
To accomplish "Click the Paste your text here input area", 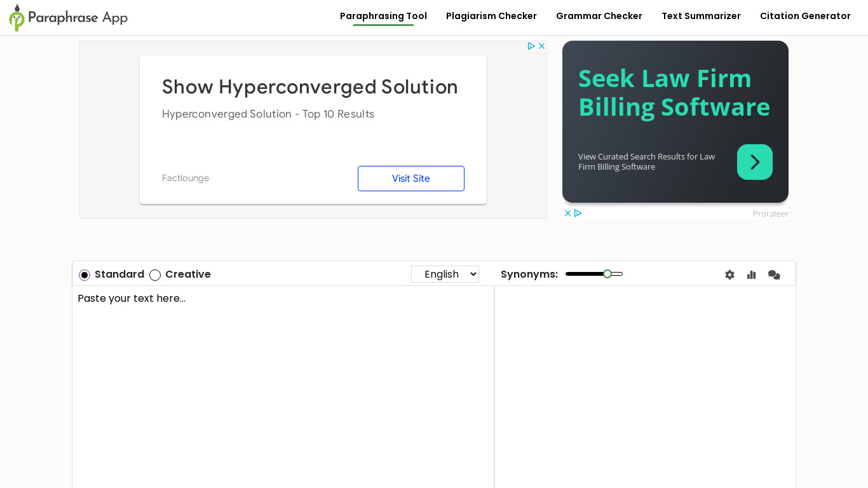I will point(283,381).
